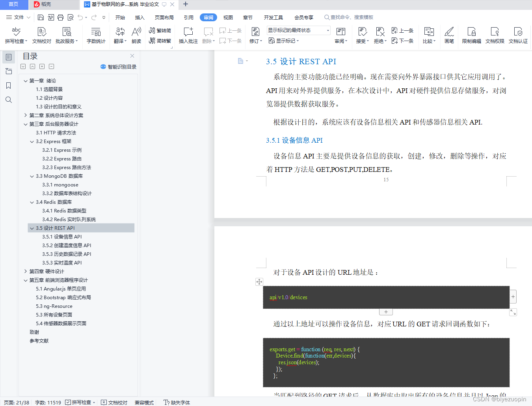Add a row with the plus below table
The width and height of the screenshot is (532, 406).
point(386,312)
